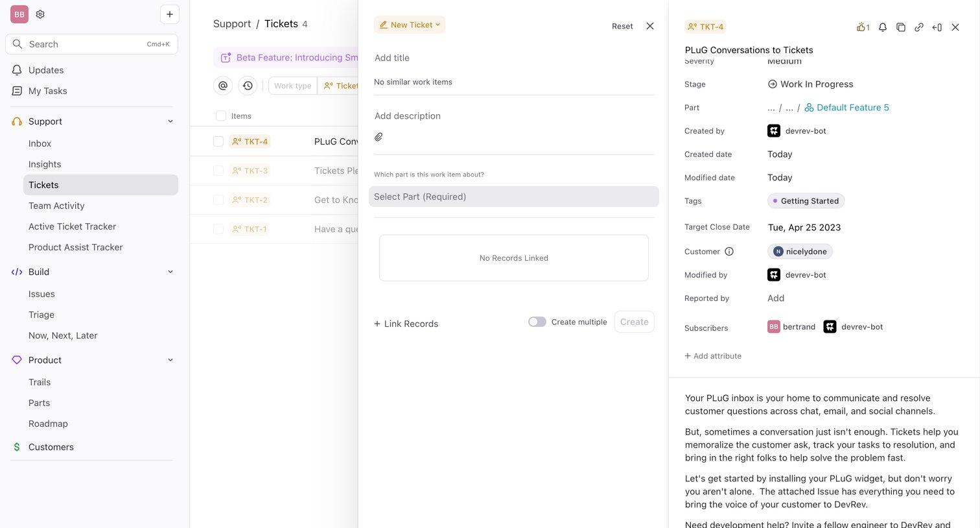Collapse the Support section chevron

[170, 121]
